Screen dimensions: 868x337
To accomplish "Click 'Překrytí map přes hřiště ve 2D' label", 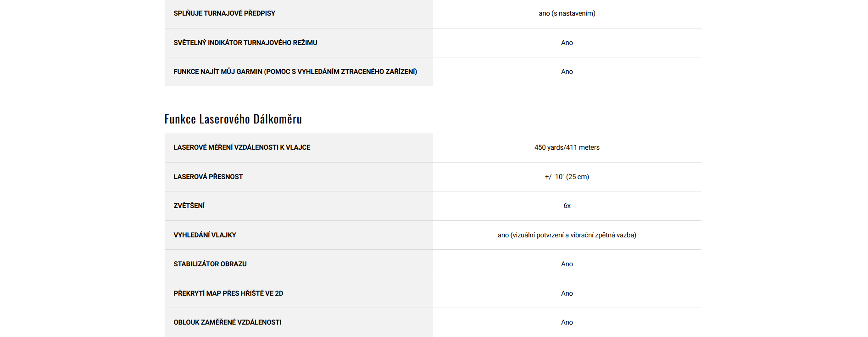I will (228, 293).
